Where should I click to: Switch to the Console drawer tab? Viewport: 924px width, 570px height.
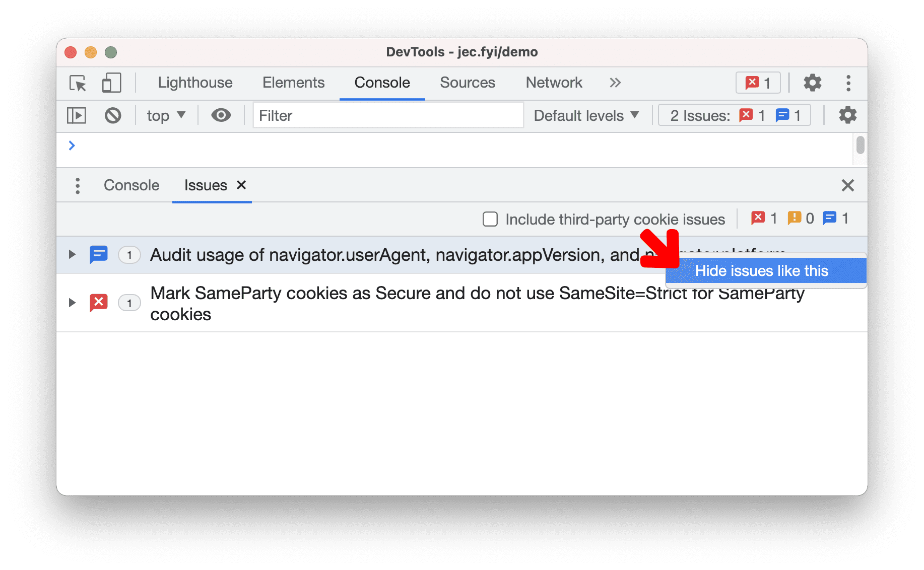(x=131, y=185)
